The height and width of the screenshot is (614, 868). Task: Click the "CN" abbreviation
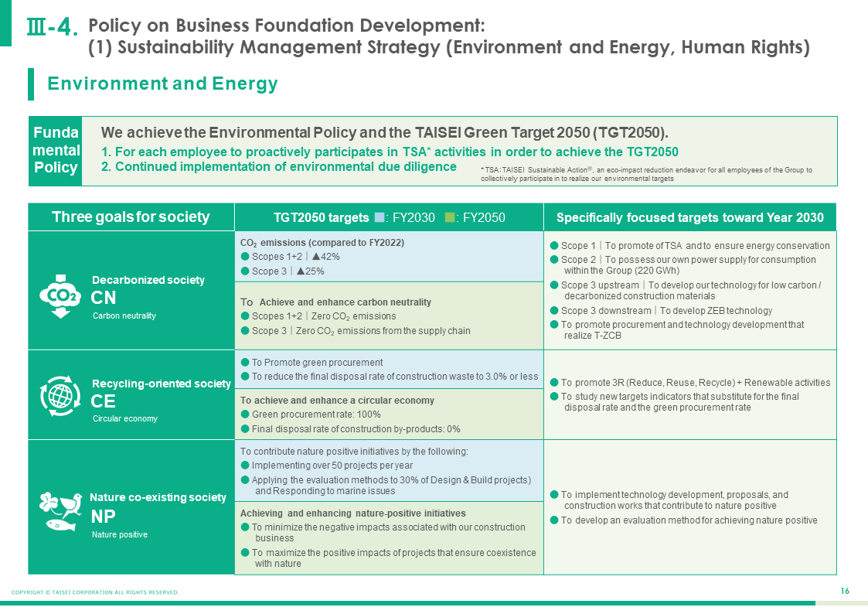pyautogui.click(x=104, y=298)
